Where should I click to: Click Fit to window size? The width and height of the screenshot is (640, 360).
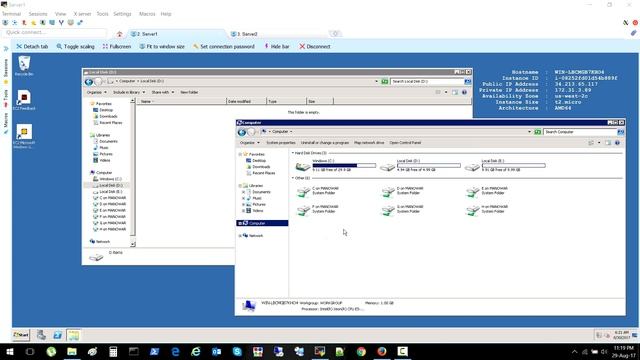(162, 47)
